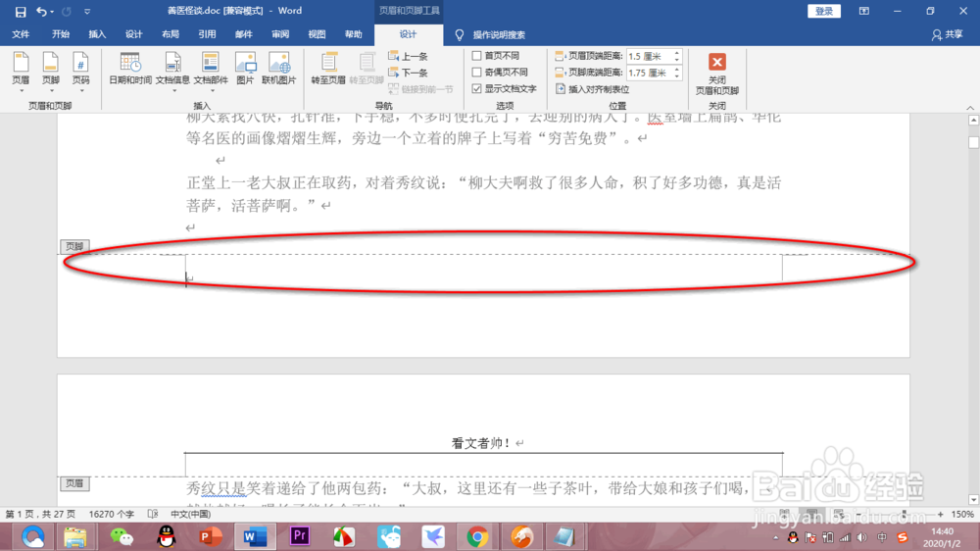
Task: Show hidden tray icons arrow
Action: pyautogui.click(x=775, y=538)
